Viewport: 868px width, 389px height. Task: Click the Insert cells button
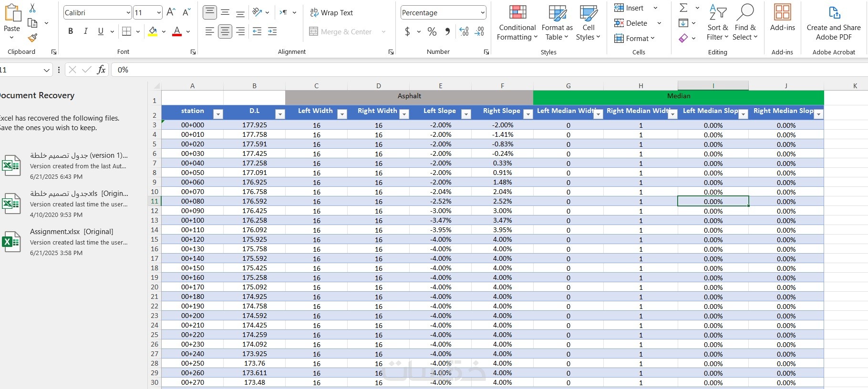tap(630, 8)
